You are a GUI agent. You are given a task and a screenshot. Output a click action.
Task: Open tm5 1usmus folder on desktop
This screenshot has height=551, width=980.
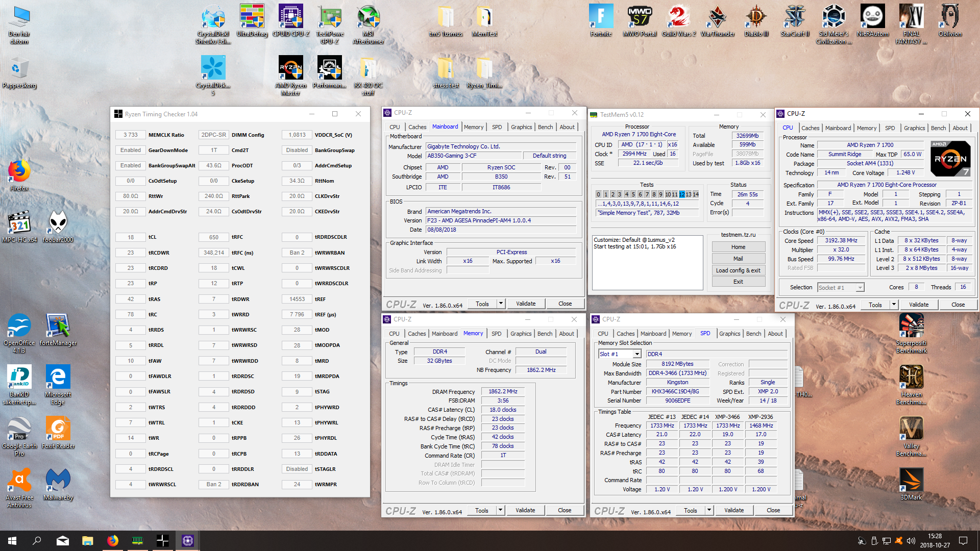click(446, 20)
